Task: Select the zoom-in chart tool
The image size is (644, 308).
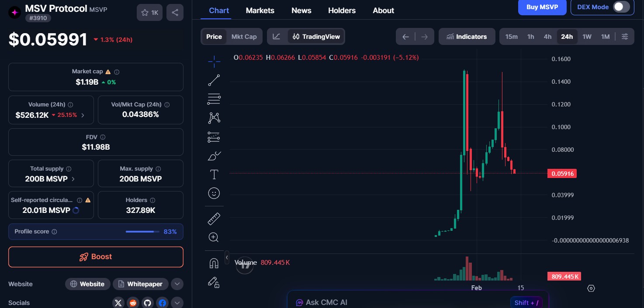Action: pos(214,237)
